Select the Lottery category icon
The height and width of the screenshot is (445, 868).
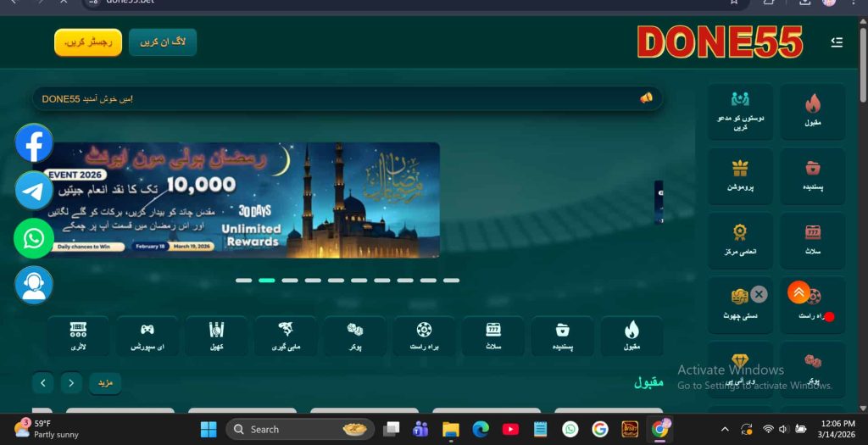click(x=78, y=337)
